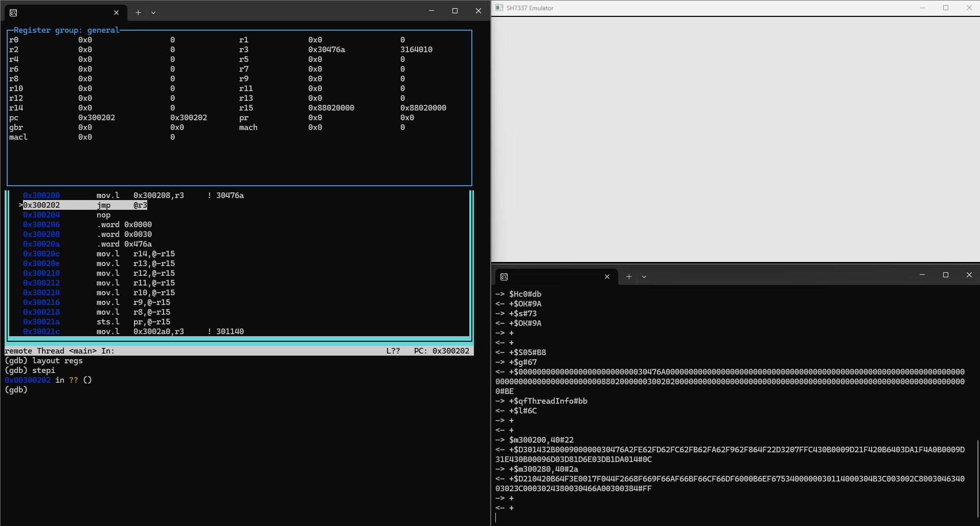
Task: Click the SH7337 Emulator title bar icon
Action: tap(499, 8)
